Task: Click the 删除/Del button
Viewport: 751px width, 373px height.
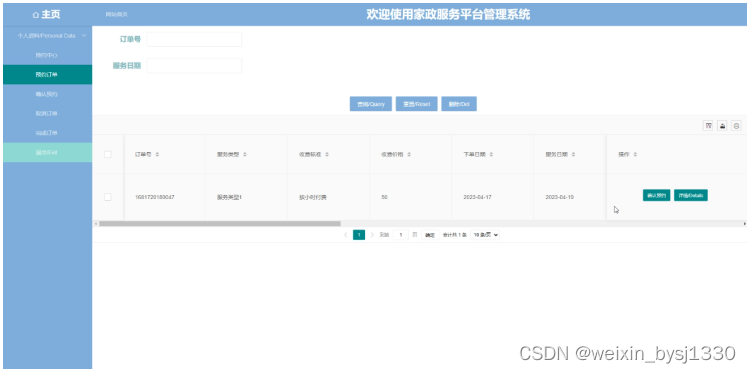Action: point(459,104)
